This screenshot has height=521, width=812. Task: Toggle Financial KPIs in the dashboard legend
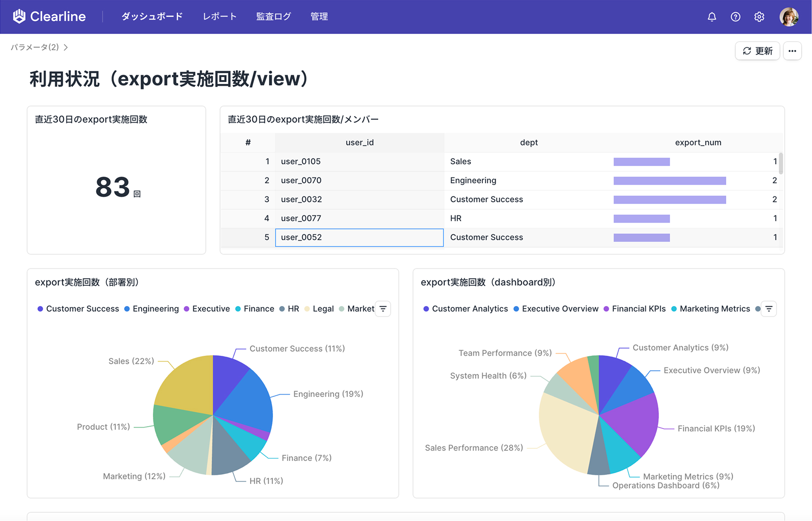pyautogui.click(x=635, y=309)
